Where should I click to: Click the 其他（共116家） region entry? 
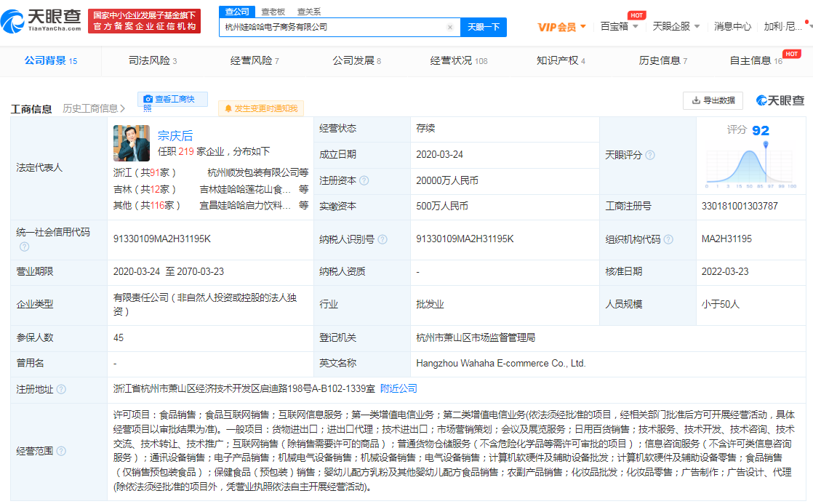pos(147,205)
